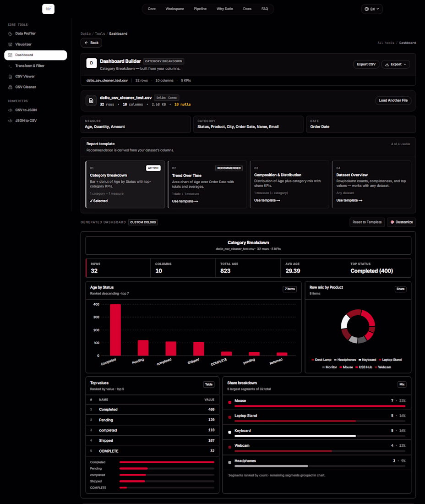Click the CSV to JSON code icon
This screenshot has height=504, width=425.
[x=10, y=110]
